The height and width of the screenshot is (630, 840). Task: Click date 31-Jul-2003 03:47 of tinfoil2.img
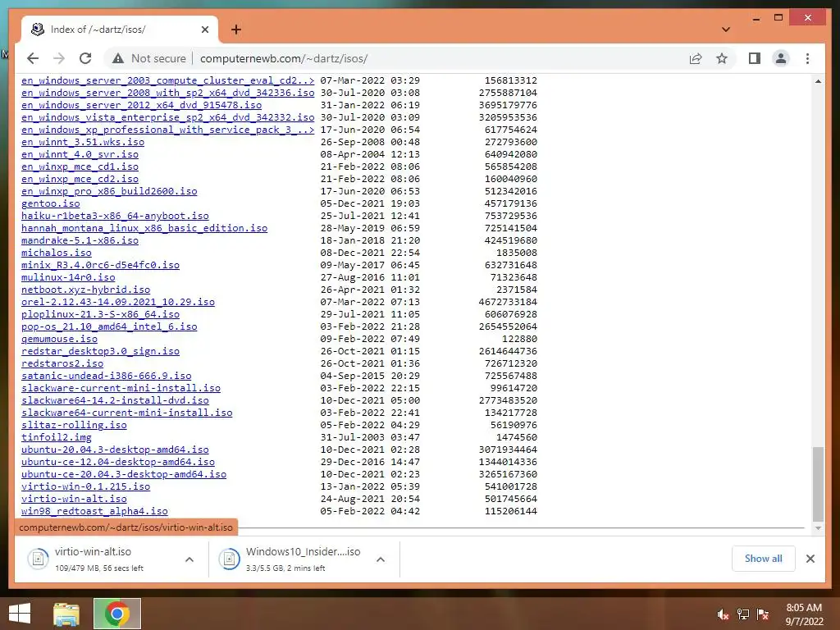(370, 438)
